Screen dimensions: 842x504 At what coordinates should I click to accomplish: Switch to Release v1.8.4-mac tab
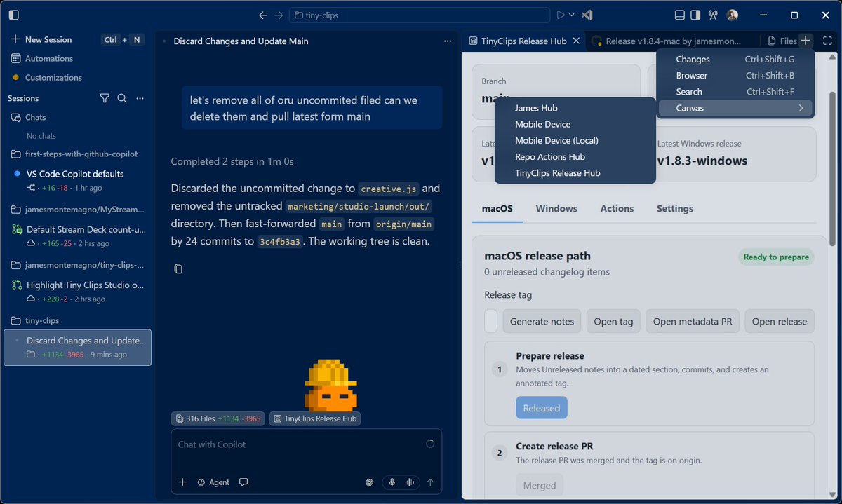click(674, 41)
